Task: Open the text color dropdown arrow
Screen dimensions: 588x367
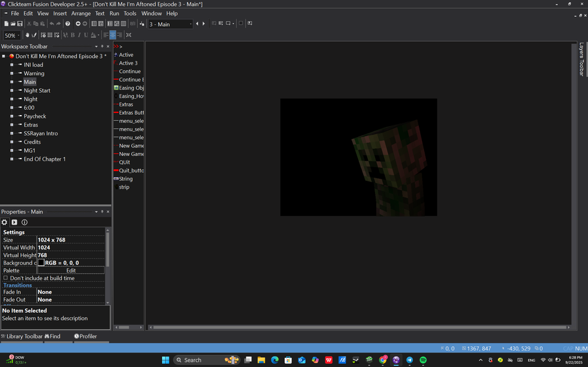Action: coord(98,35)
